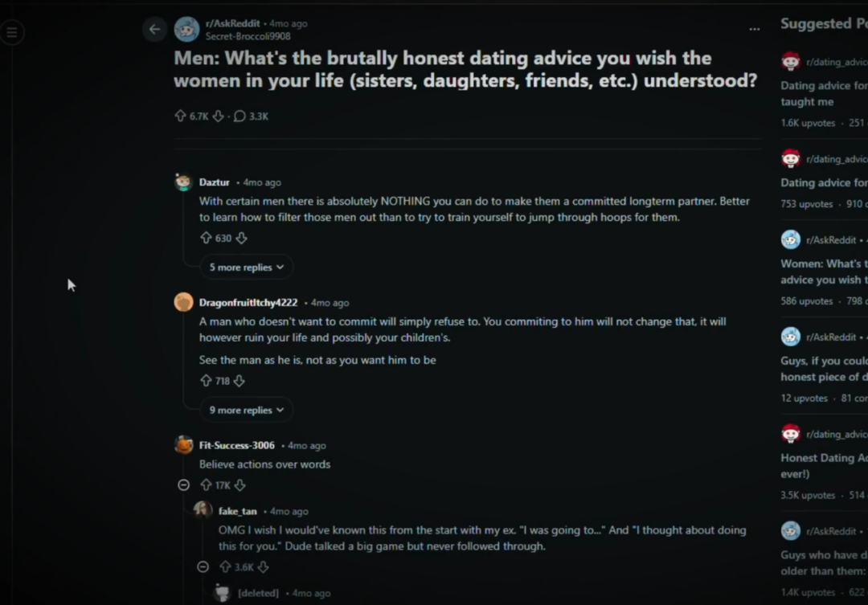This screenshot has width=868, height=605.
Task: Open the post options three-dot menu
Action: tap(754, 30)
